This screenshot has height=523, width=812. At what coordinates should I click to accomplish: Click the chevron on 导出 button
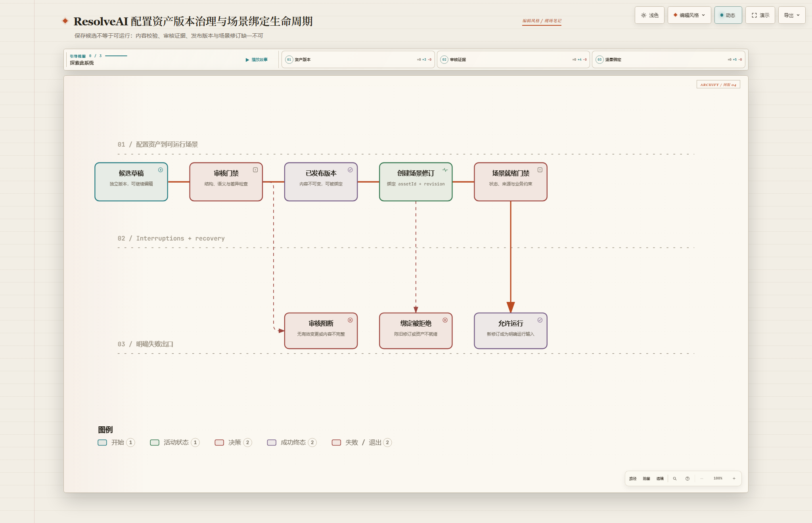(x=798, y=15)
